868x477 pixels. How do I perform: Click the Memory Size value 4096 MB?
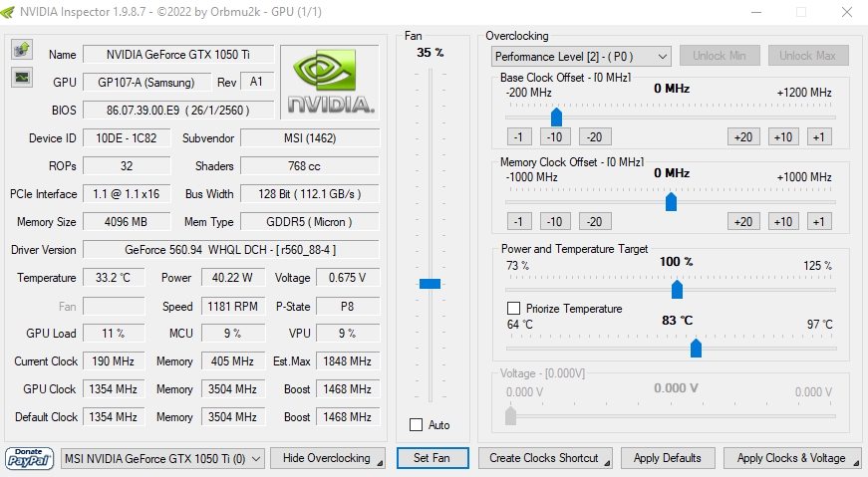pyautogui.click(x=127, y=222)
